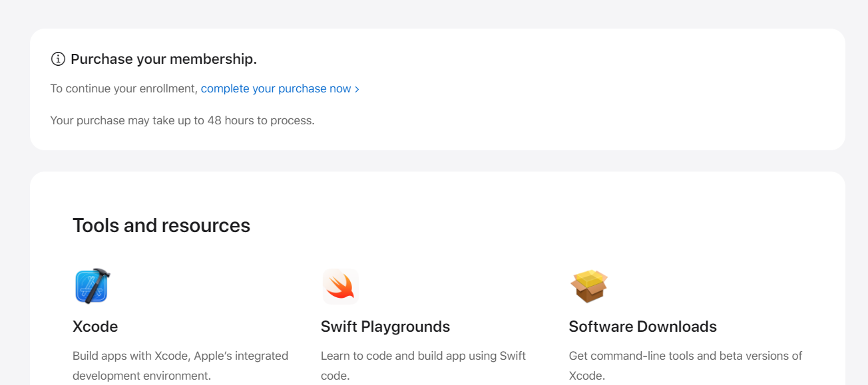Open the Xcode title link
Image resolution: width=868 pixels, height=385 pixels.
coord(95,326)
